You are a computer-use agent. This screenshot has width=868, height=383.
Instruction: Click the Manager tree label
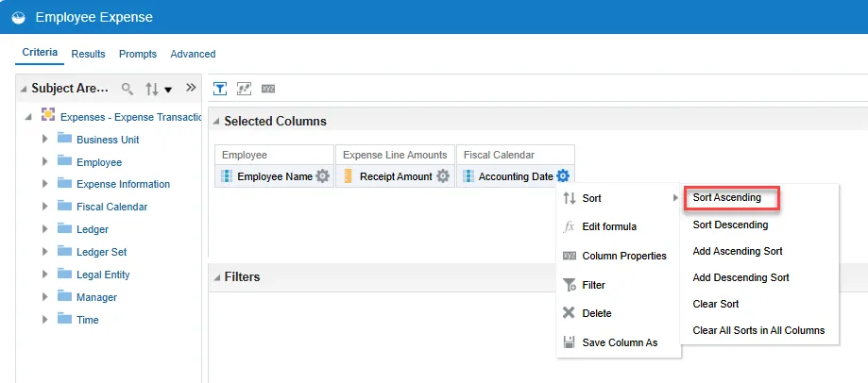click(x=97, y=297)
